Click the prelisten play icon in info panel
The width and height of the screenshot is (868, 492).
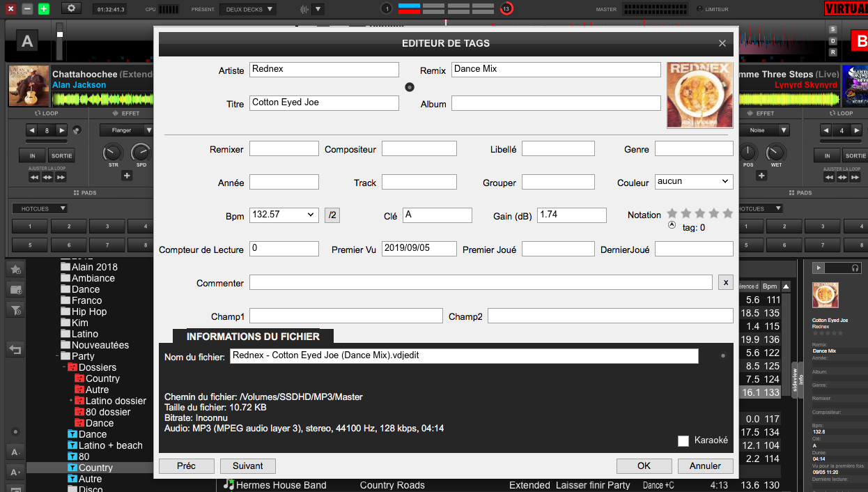coord(819,268)
